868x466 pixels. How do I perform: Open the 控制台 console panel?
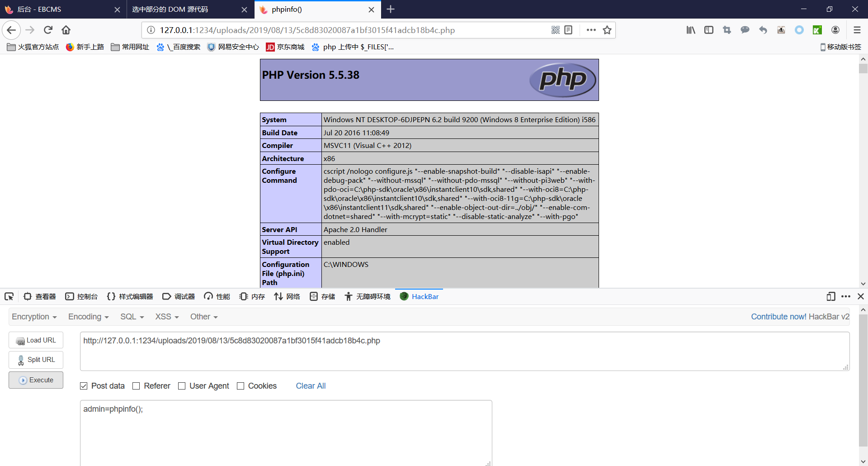81,296
